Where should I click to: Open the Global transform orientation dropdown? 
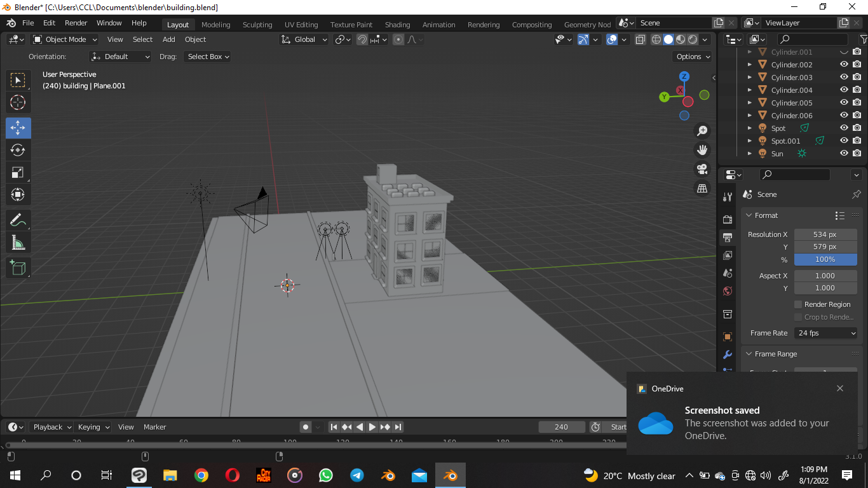[304, 39]
